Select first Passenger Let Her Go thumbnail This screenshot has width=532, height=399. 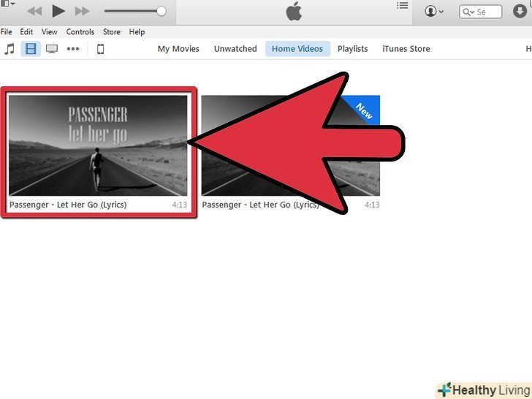(98, 145)
